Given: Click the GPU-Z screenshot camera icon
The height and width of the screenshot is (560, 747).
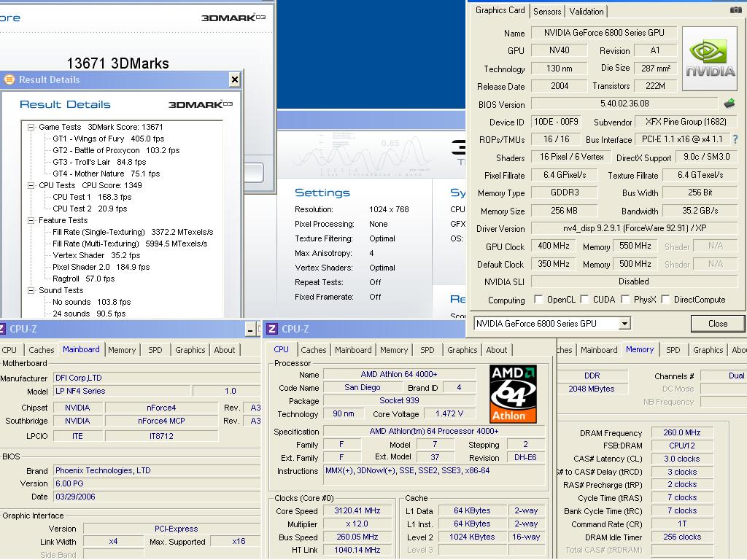Looking at the screenshot, I should tap(735, 10).
